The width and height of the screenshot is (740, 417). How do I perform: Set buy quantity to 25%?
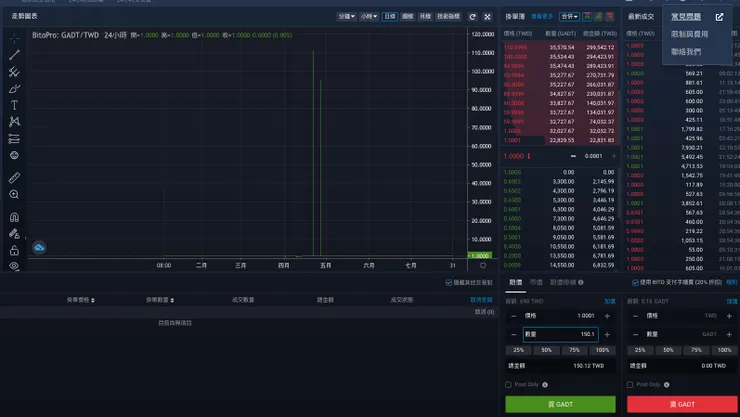tap(518, 350)
